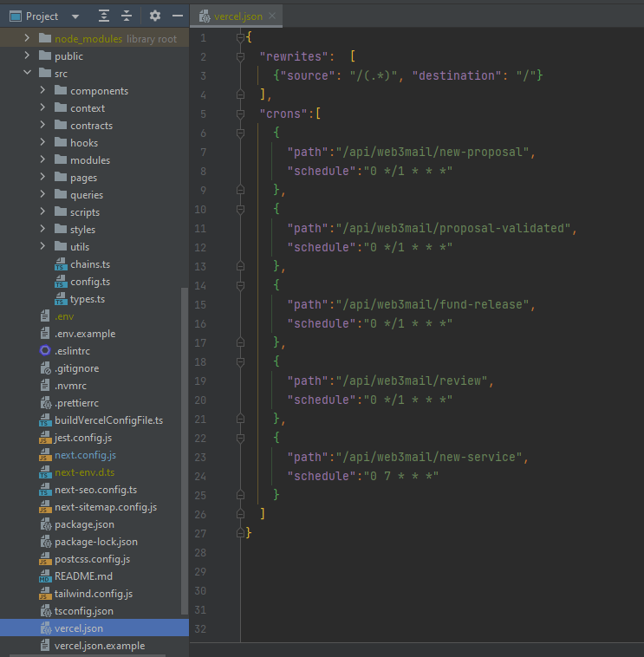
Task: Click the jest.config.js file icon
Action: tap(46, 438)
